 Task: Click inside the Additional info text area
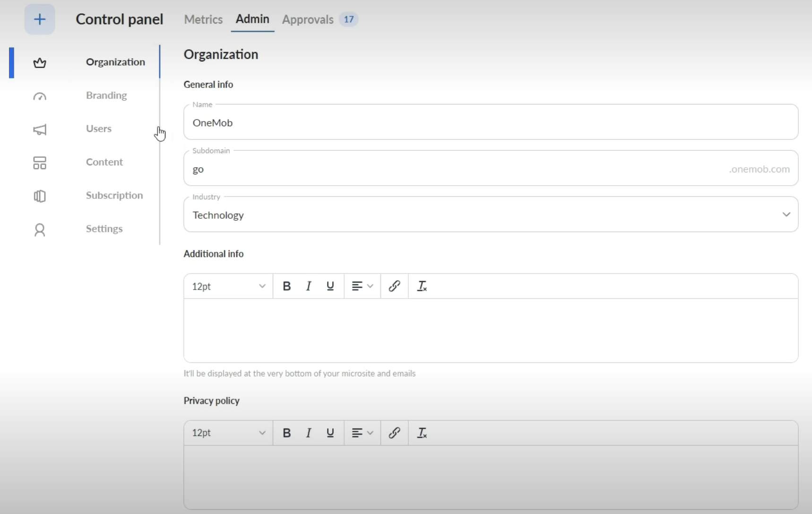491,330
